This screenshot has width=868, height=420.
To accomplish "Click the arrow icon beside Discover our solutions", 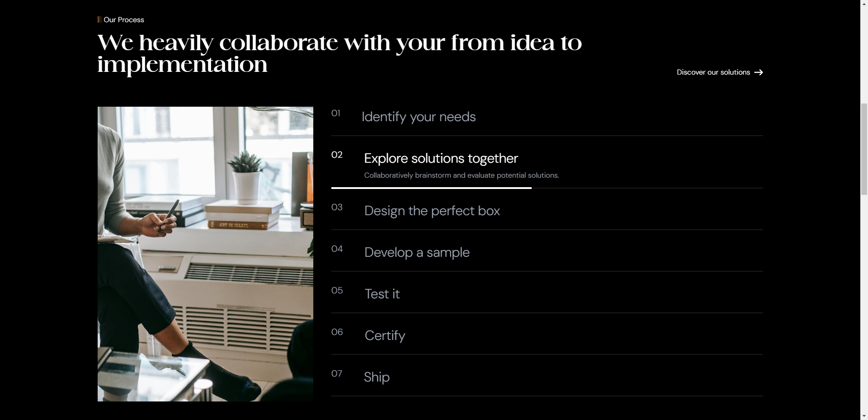I will tap(759, 72).
